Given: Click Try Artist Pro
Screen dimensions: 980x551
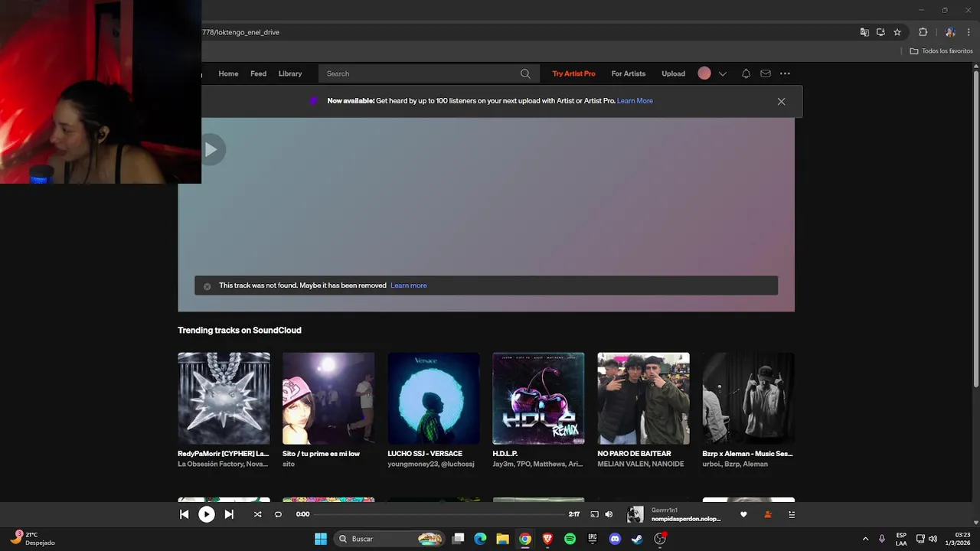Looking at the screenshot, I should (x=573, y=73).
